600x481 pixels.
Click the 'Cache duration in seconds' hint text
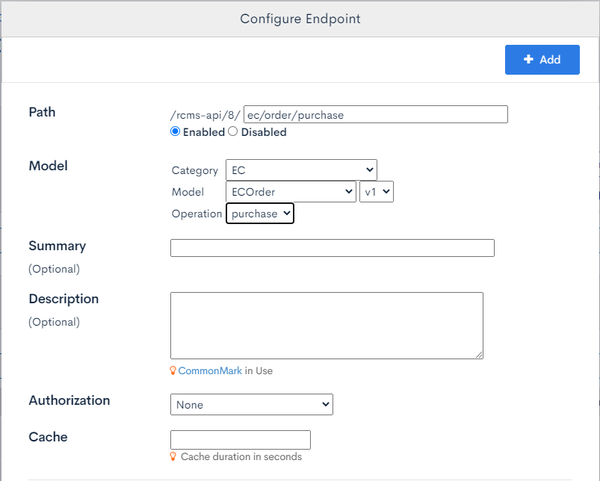tap(241, 457)
